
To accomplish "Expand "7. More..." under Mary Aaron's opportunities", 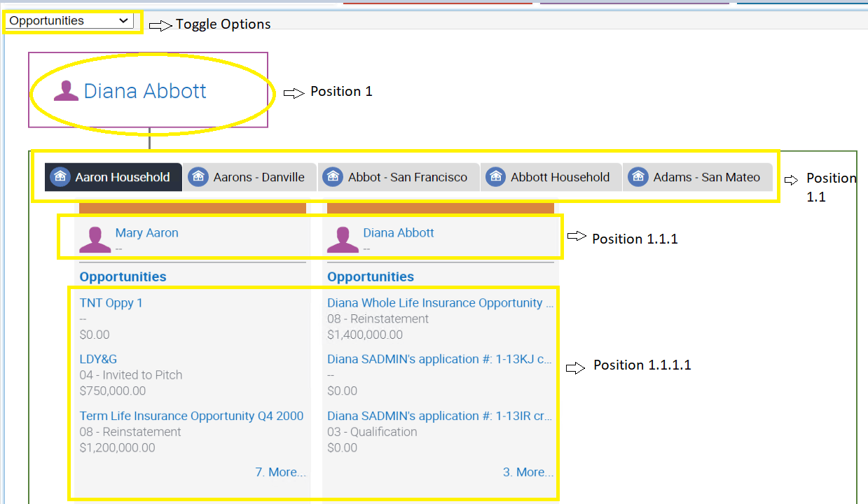I will (280, 472).
